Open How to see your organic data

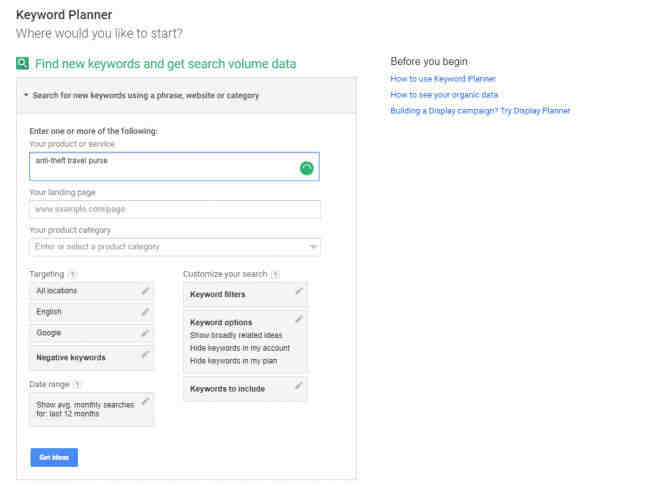pyautogui.click(x=444, y=94)
